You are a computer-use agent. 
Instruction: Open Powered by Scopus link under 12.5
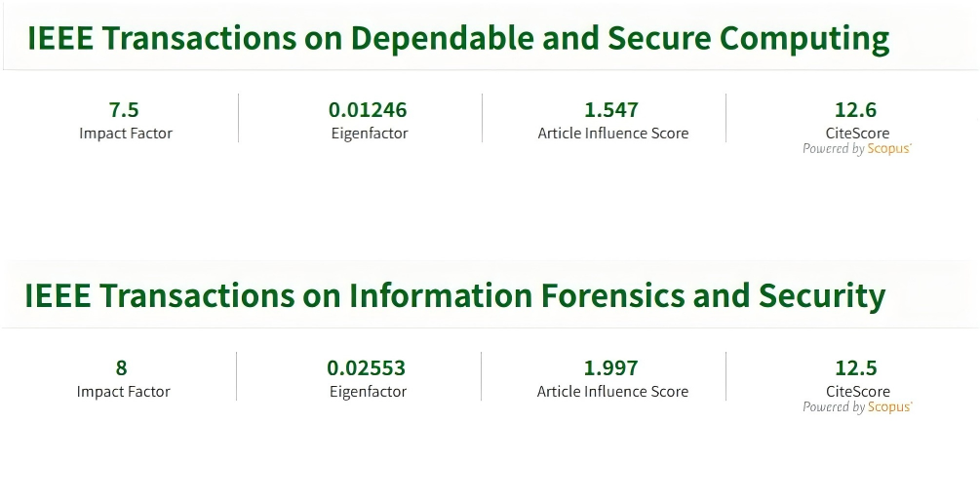858,406
